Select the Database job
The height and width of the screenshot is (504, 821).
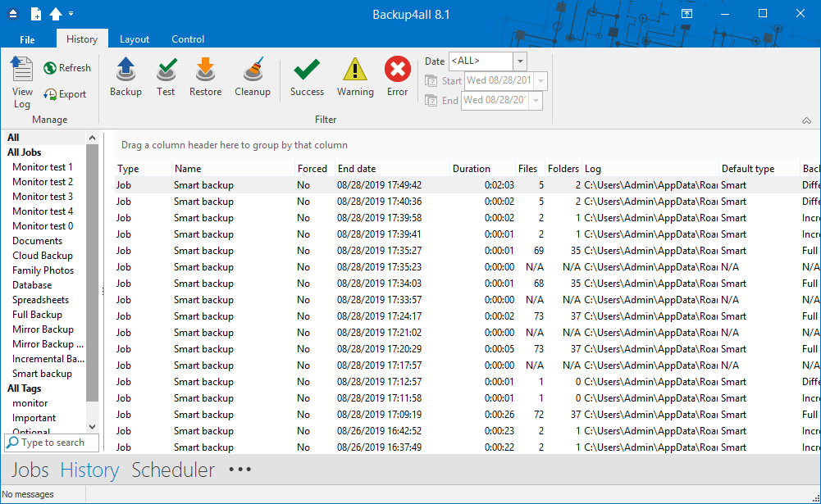pos(32,285)
